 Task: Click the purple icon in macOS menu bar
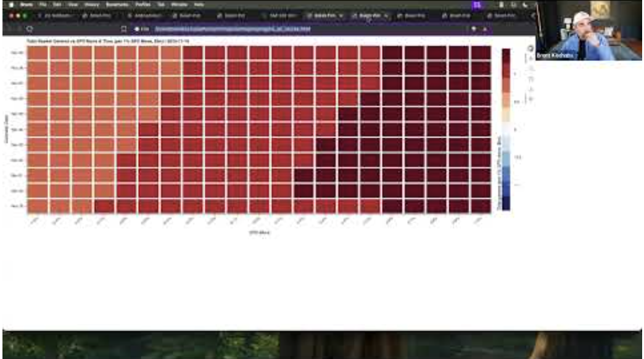click(476, 4)
